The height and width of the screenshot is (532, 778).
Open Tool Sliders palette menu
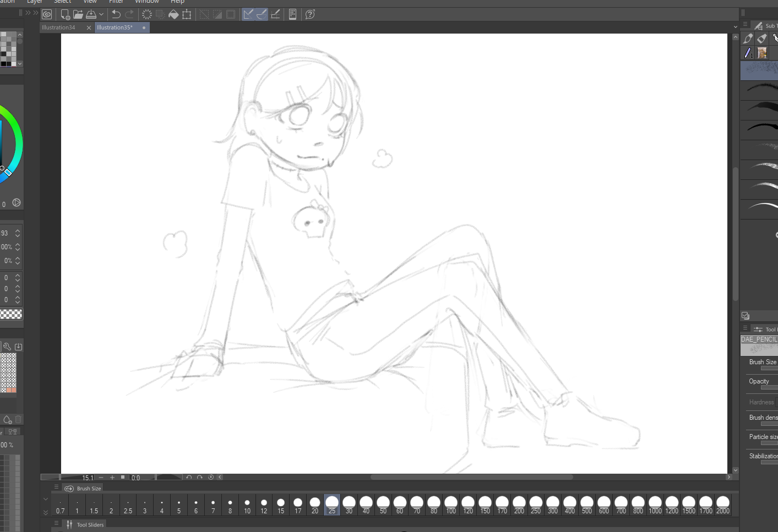(56, 524)
